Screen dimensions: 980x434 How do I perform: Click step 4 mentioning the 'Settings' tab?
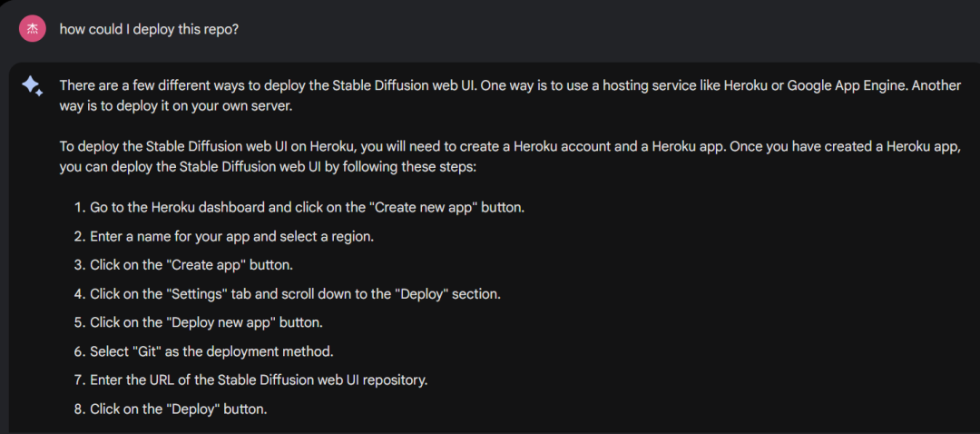pyautogui.click(x=288, y=294)
